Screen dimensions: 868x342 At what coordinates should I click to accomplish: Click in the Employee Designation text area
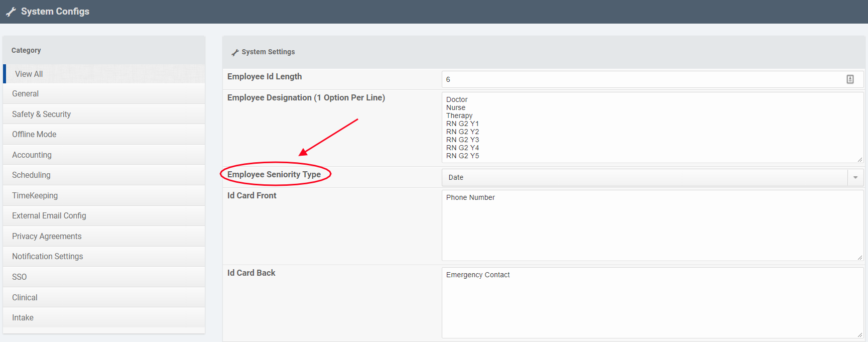(652, 128)
